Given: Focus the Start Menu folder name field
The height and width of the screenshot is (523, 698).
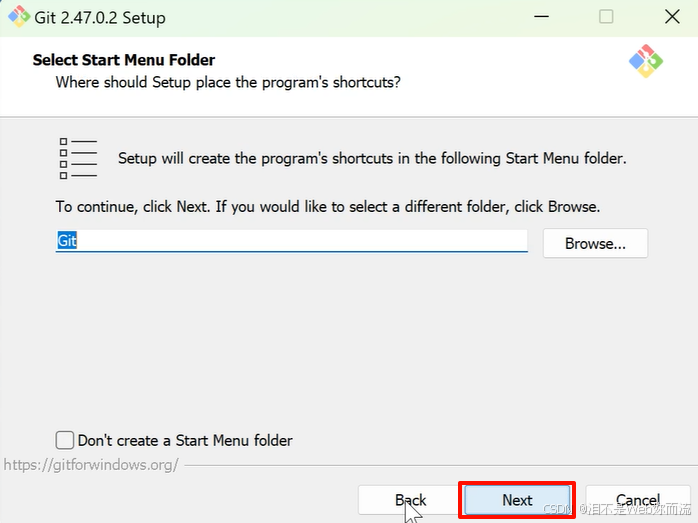Looking at the screenshot, I should [292, 241].
